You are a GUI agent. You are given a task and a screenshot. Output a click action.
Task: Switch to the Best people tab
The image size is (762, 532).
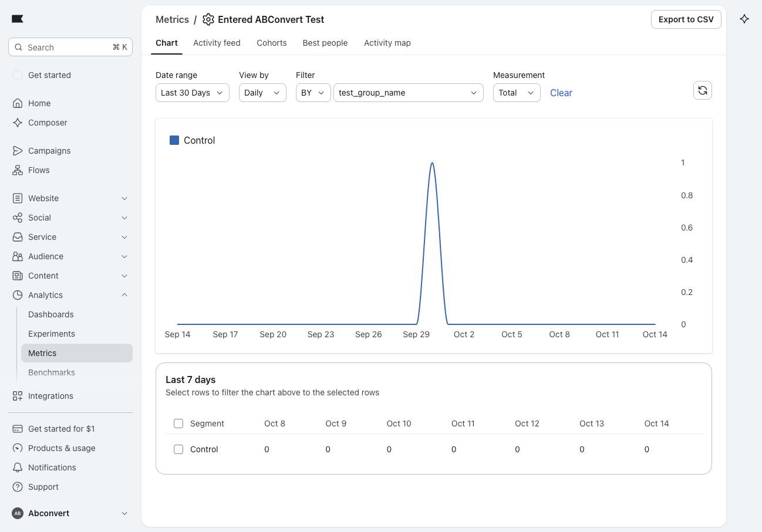click(x=325, y=43)
